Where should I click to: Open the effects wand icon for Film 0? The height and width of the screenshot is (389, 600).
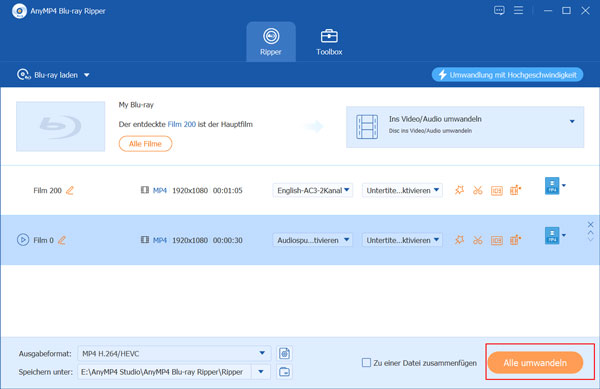(x=459, y=240)
